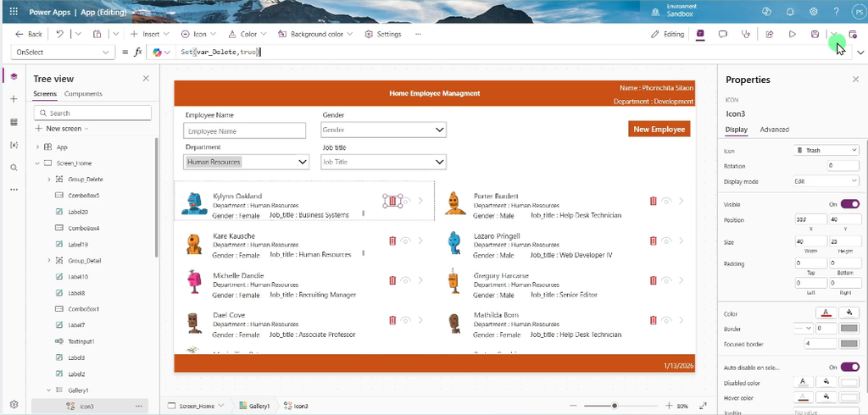Preview the app with Play icon
The height and width of the screenshot is (415, 868).
pyautogui.click(x=793, y=35)
